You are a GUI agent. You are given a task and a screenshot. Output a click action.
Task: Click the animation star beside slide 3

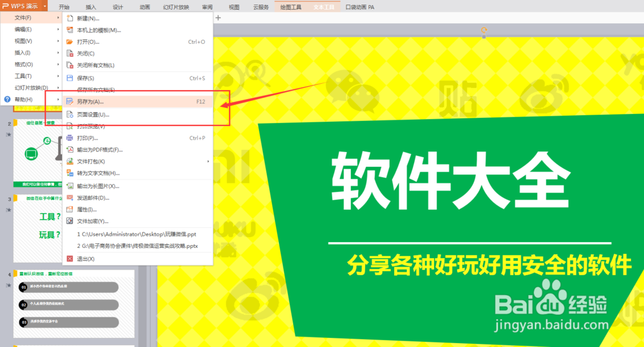pyautogui.click(x=8, y=210)
